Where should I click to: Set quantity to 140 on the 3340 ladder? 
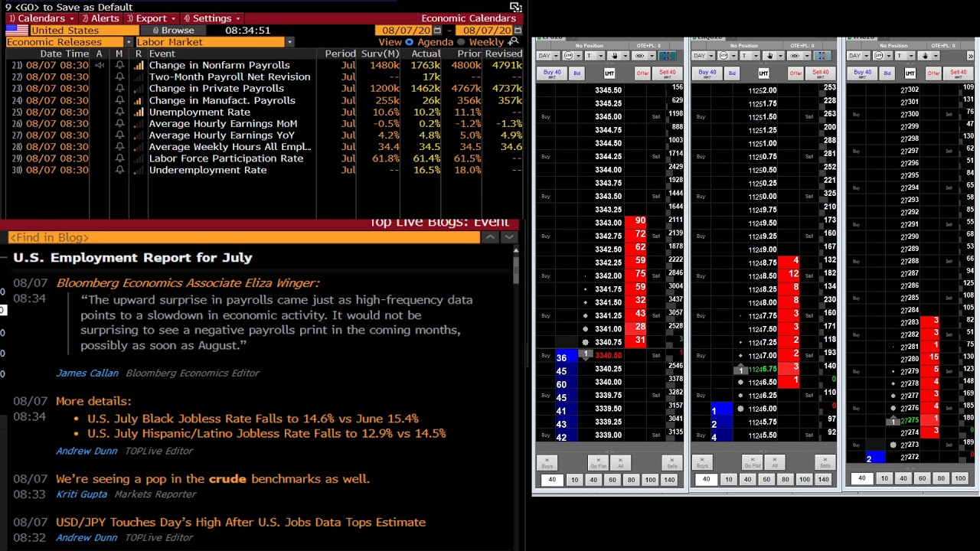tap(670, 479)
